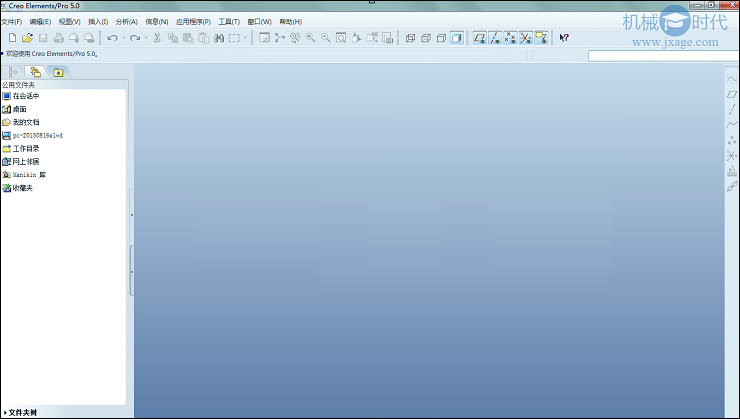Open the saved view list icon
This screenshot has height=419, width=740.
click(x=372, y=38)
